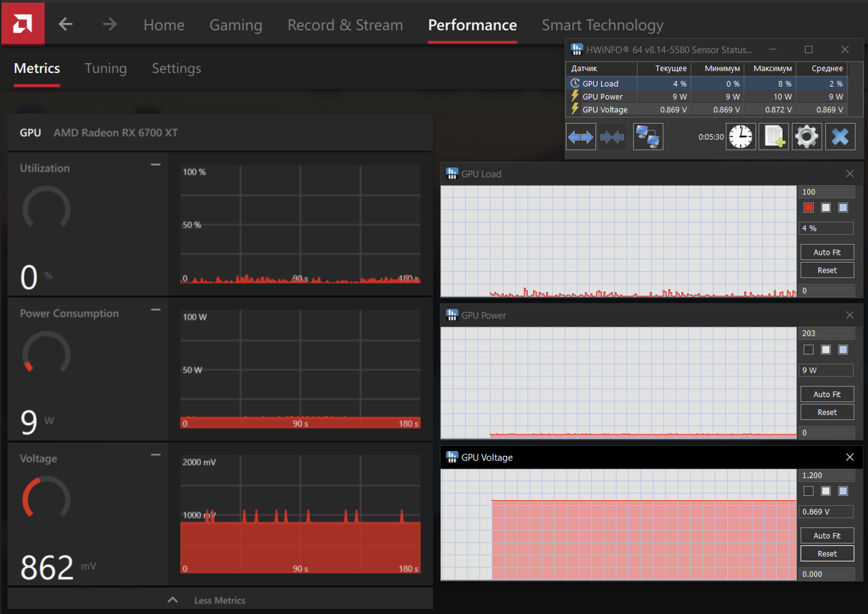Click Reset in GPU Voltage graph
868x614 pixels.
point(826,554)
